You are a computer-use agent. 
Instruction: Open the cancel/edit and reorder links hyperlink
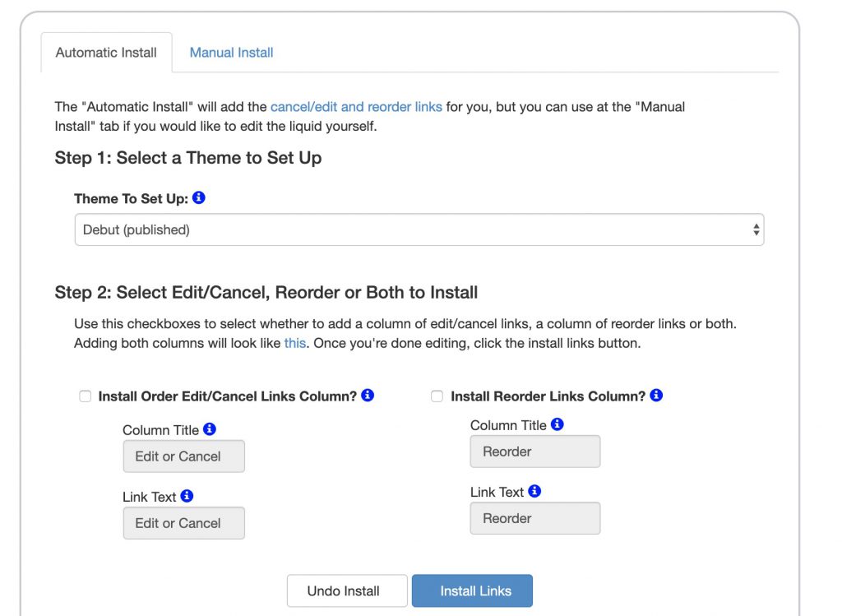click(356, 107)
